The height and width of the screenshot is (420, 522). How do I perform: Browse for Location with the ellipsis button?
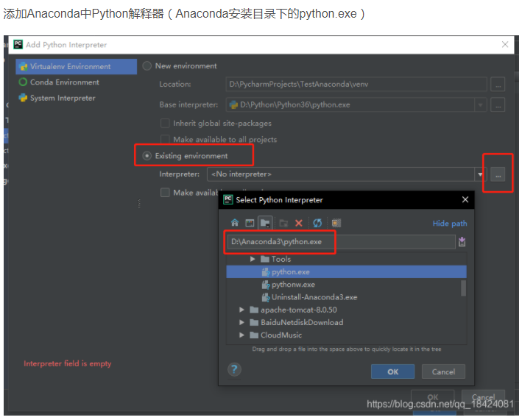(x=498, y=85)
